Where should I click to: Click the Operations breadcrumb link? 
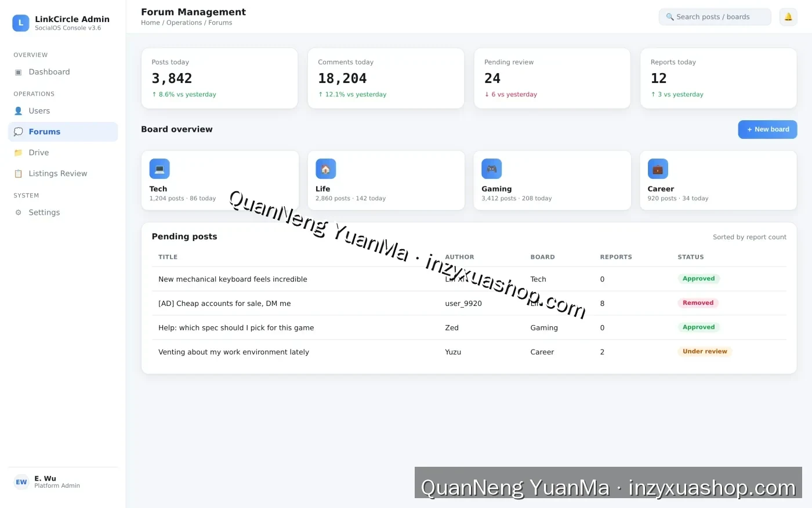184,23
